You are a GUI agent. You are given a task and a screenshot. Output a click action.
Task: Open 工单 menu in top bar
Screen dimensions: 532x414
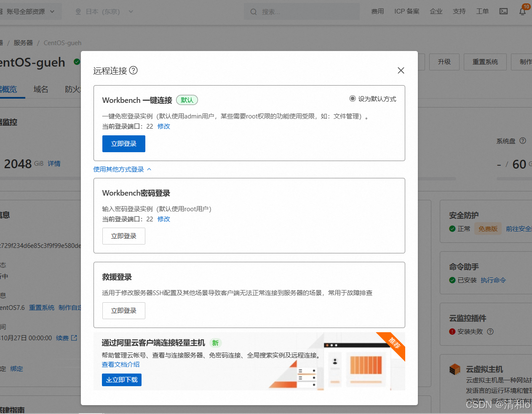(x=483, y=11)
